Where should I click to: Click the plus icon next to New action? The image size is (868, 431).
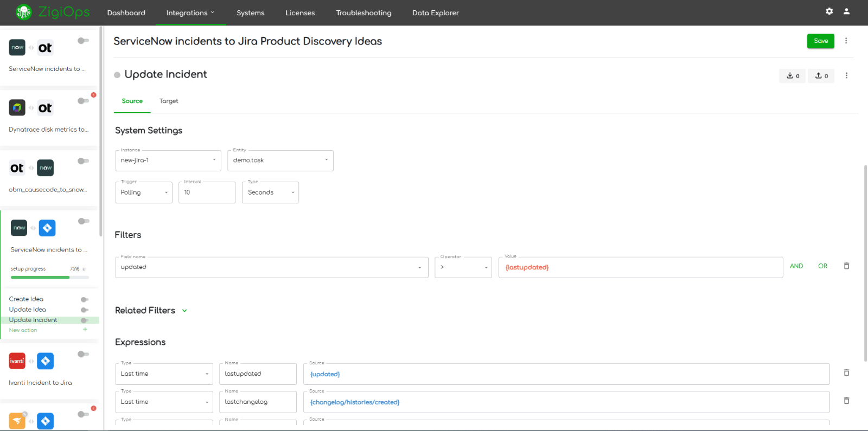(85, 330)
